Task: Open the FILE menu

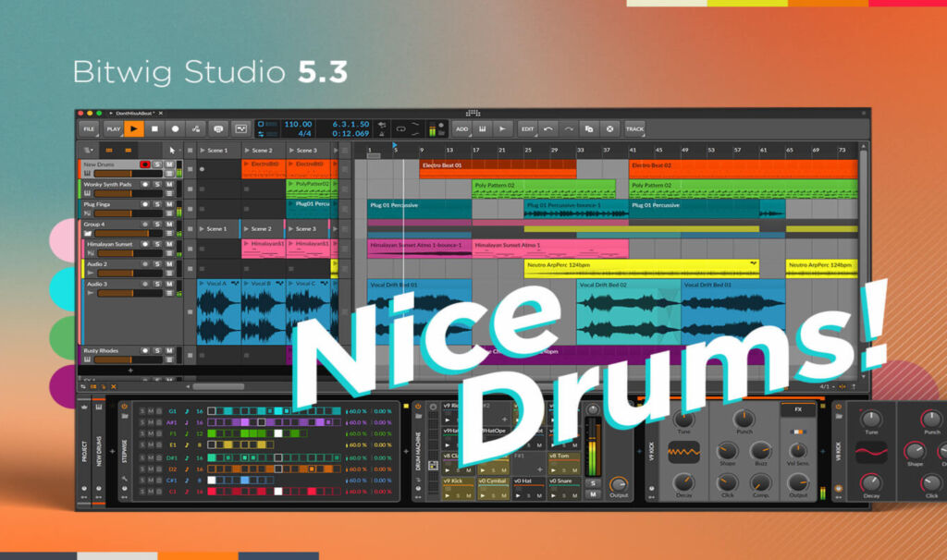Action: tap(88, 129)
